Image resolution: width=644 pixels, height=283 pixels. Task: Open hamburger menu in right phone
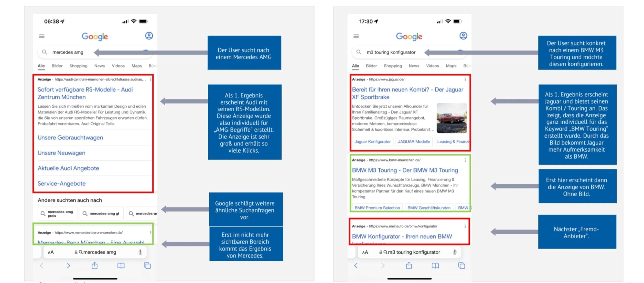point(356,36)
